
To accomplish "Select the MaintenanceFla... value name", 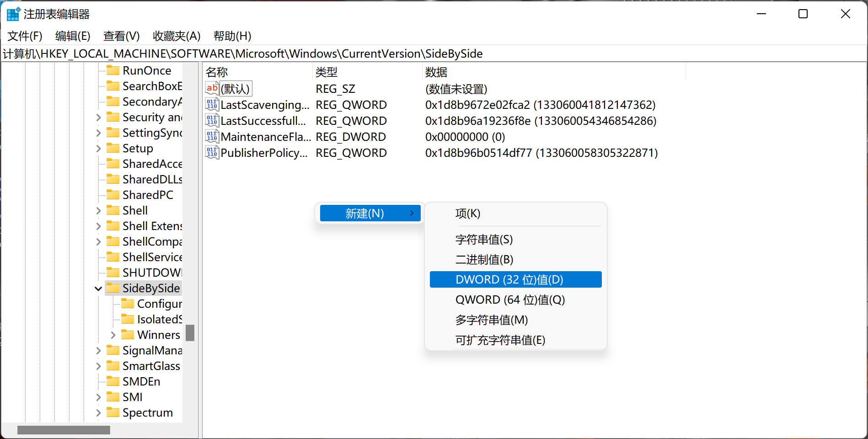I will pyautogui.click(x=266, y=137).
